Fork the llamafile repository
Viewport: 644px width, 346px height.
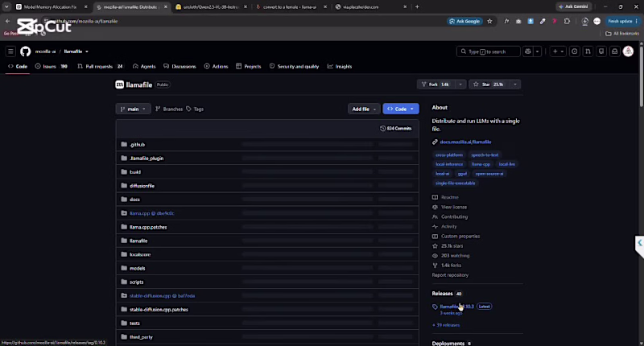436,84
